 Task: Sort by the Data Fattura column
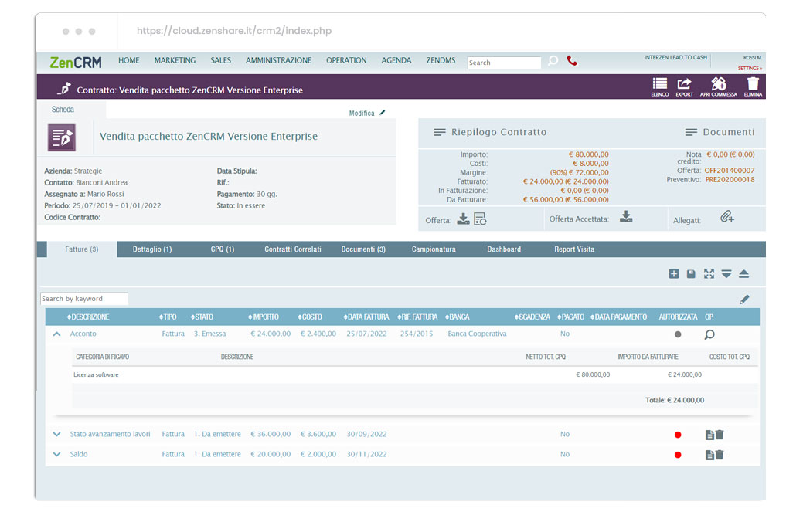click(366, 317)
